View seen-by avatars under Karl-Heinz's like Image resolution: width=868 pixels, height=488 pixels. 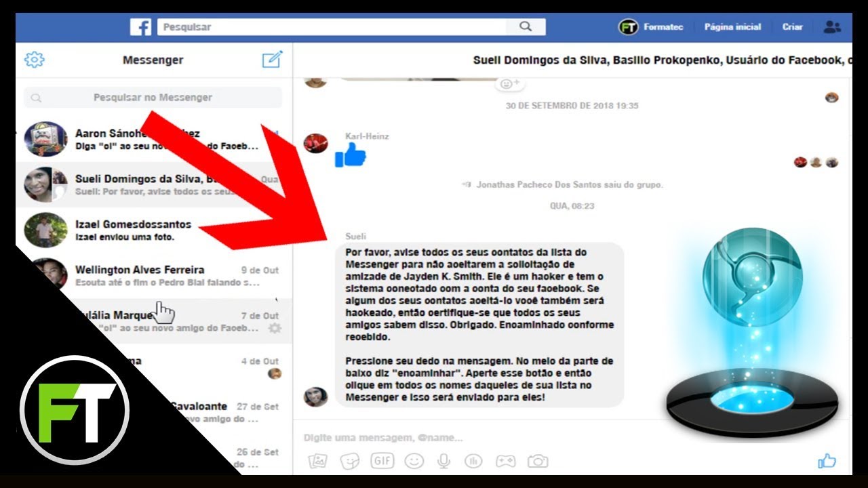tap(816, 162)
